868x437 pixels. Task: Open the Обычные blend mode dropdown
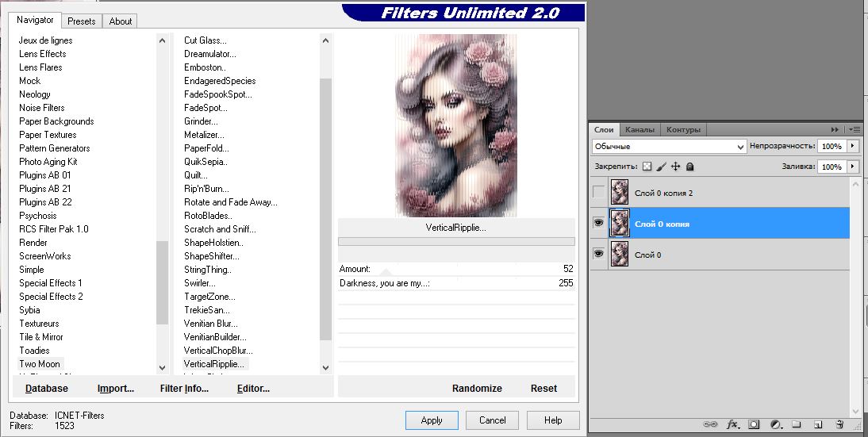(669, 147)
